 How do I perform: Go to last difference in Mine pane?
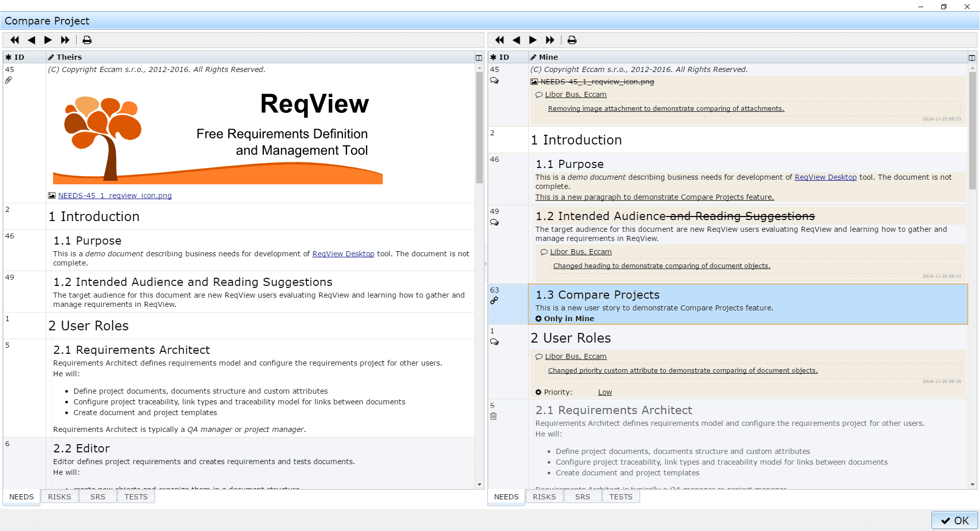550,40
